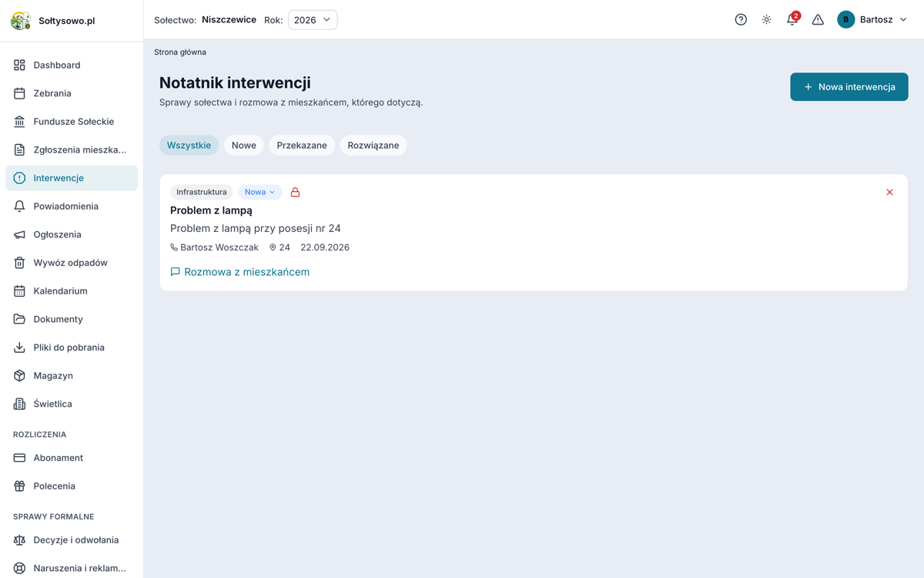Open Zebrania calendar icon in sidebar
Screen dimensions: 924x578
pyautogui.click(x=19, y=93)
